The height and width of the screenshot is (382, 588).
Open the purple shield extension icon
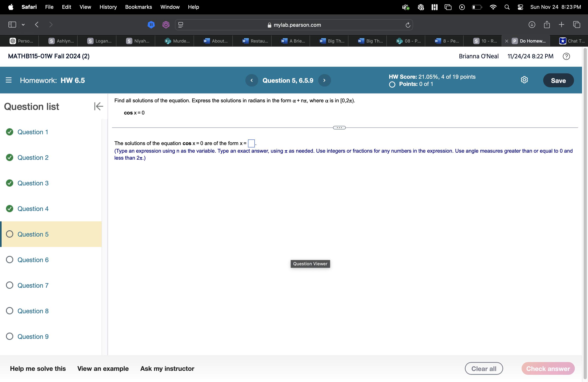point(166,25)
